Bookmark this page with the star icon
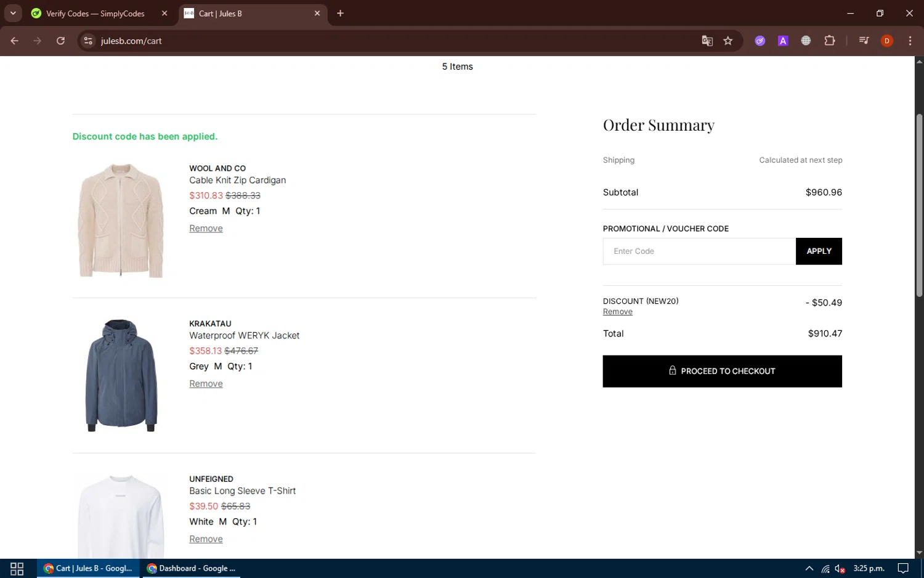The image size is (924, 578). pyautogui.click(x=728, y=41)
